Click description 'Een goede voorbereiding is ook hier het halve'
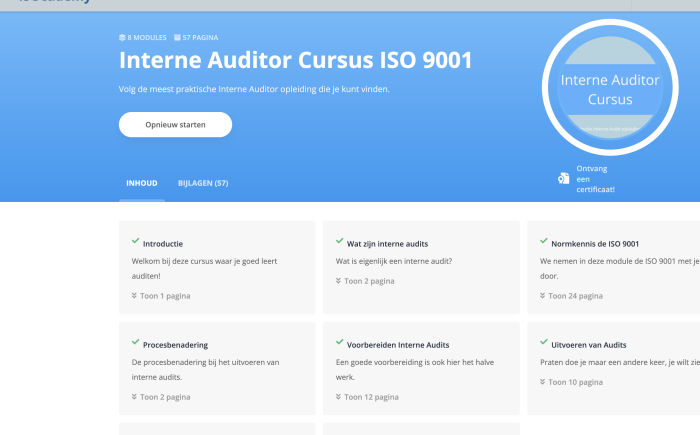Viewport: 700px width, 435px height. coord(415,362)
